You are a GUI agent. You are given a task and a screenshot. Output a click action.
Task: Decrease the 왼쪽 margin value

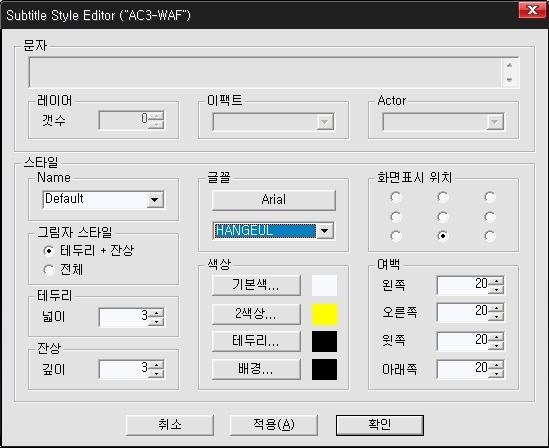coord(496,289)
